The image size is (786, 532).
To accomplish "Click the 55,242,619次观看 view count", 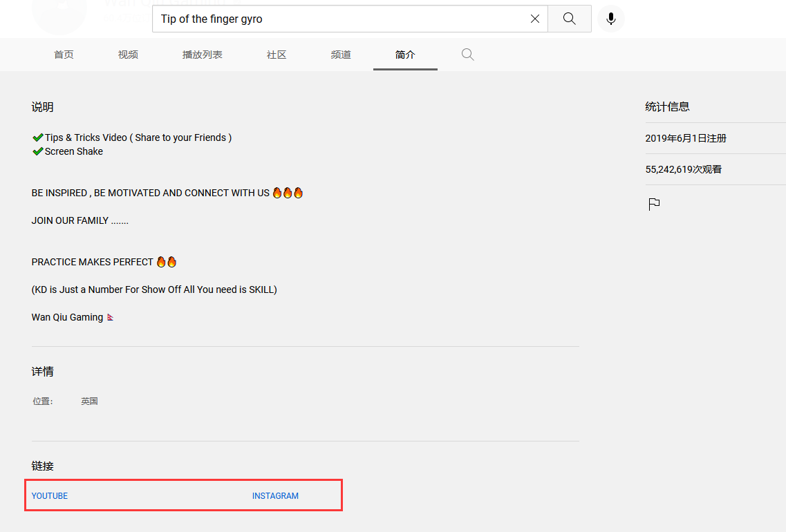I will click(x=683, y=169).
